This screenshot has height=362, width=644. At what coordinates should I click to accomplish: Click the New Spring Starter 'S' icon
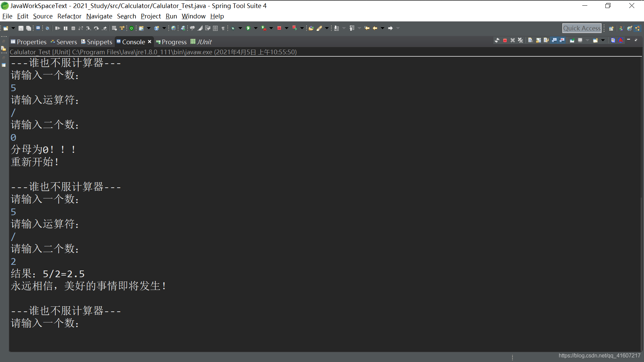[x=156, y=28]
